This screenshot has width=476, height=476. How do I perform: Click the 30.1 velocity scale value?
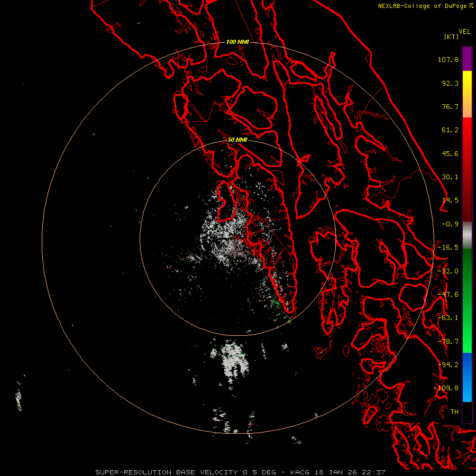[x=450, y=177]
